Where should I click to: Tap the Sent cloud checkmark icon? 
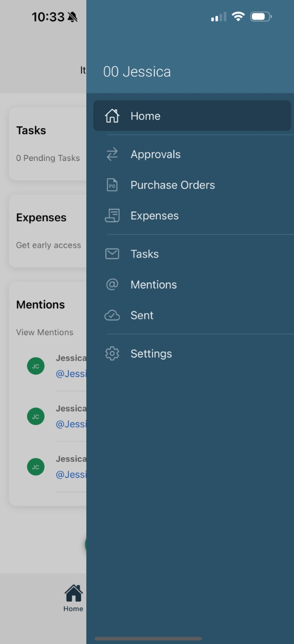[x=112, y=315]
